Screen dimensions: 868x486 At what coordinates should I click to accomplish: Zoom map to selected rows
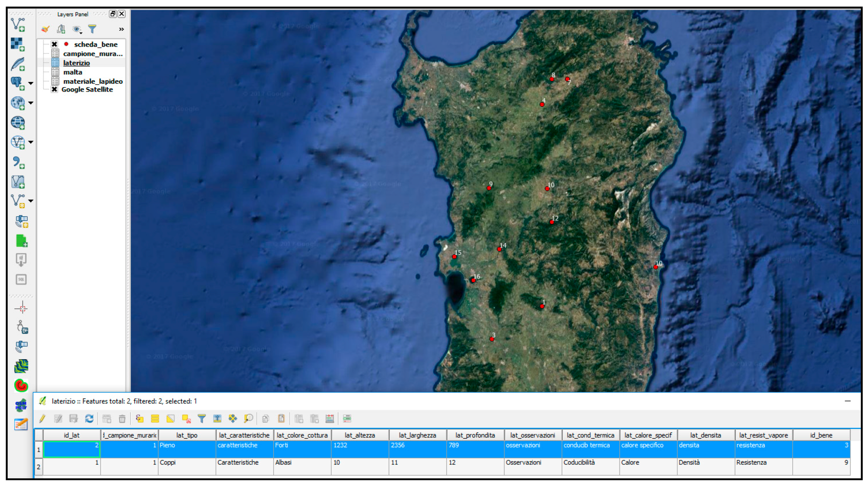pyautogui.click(x=248, y=419)
